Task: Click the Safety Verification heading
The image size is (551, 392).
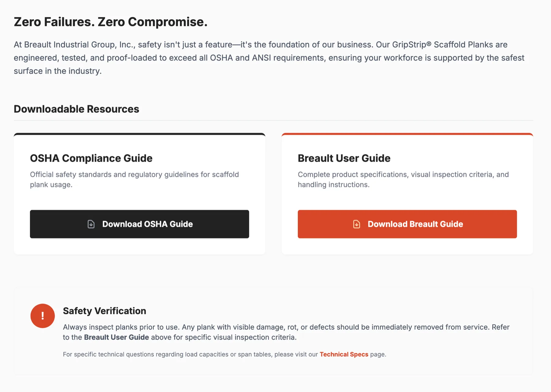Action: click(104, 311)
